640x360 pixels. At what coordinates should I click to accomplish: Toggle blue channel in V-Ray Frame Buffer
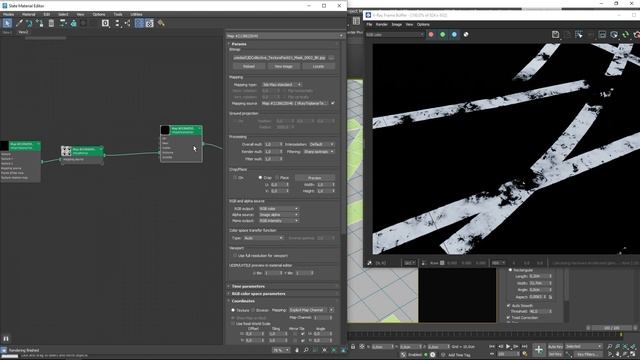pos(454,35)
